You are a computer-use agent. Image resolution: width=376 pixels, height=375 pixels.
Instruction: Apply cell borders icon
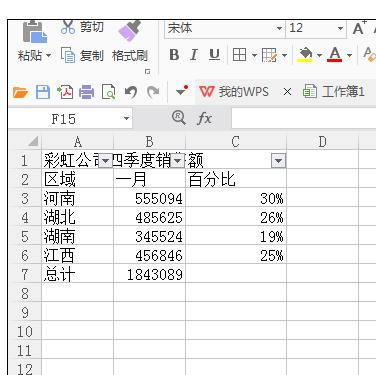(x=239, y=55)
